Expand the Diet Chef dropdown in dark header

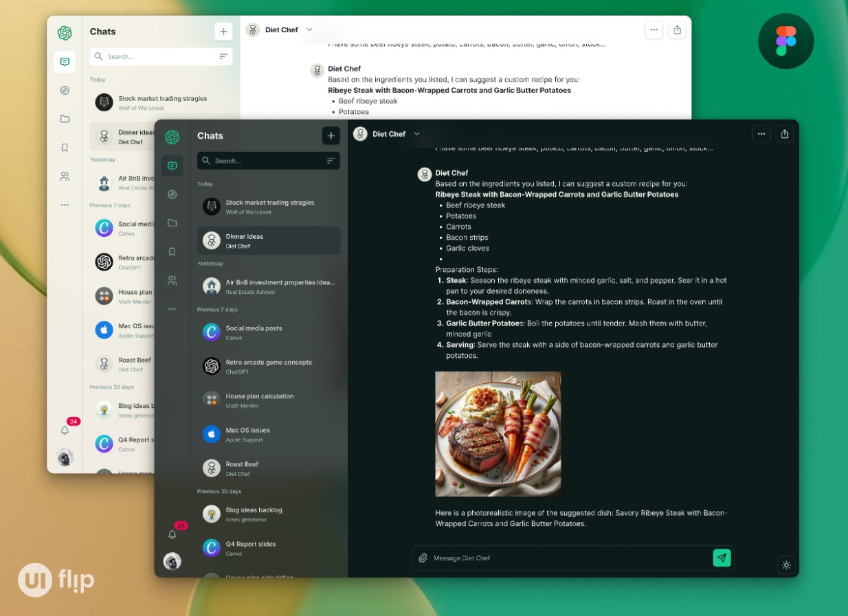(416, 134)
